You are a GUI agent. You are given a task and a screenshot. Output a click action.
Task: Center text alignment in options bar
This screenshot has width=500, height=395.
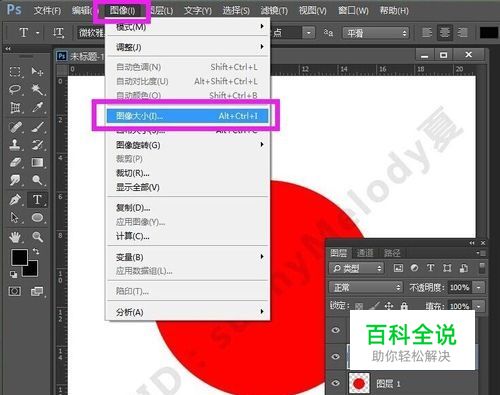444,33
